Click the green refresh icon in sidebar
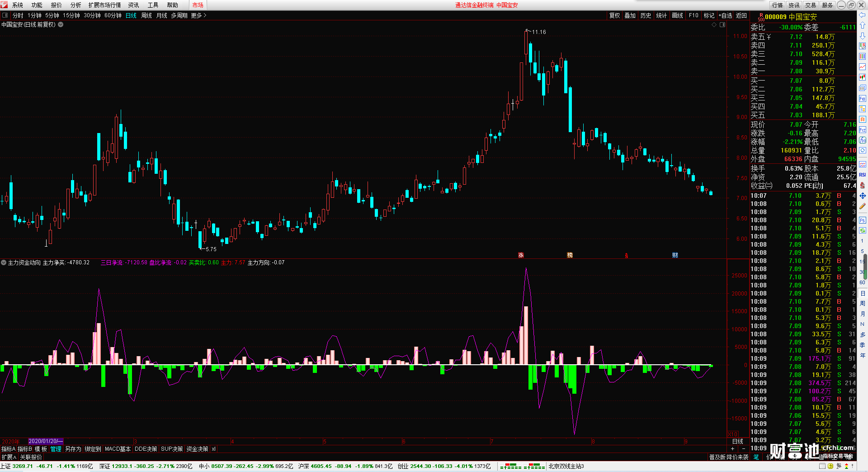Screen dimensions: 868x472 pos(862,230)
